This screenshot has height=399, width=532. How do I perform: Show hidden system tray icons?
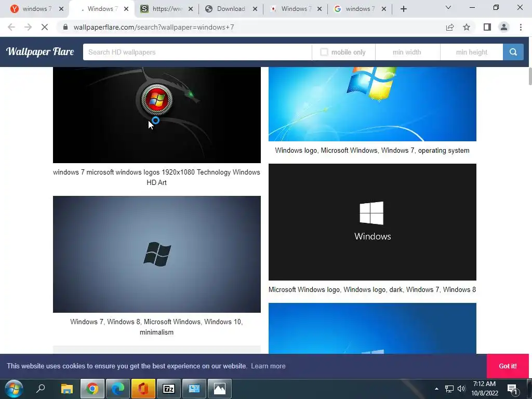coord(436,389)
